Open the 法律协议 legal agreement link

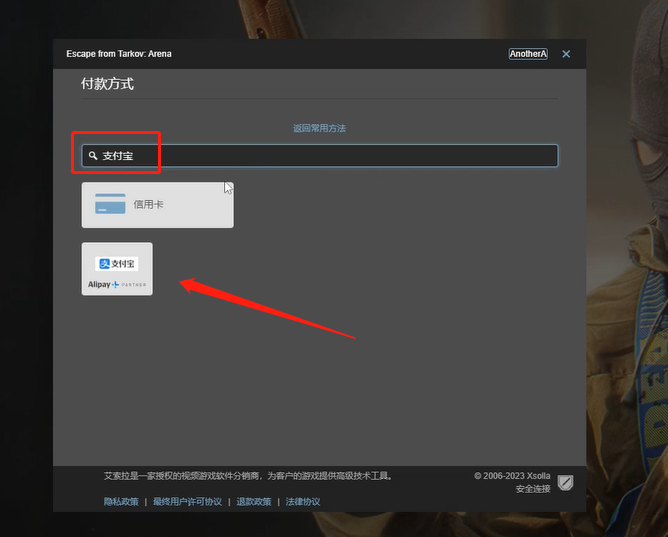[x=303, y=502]
